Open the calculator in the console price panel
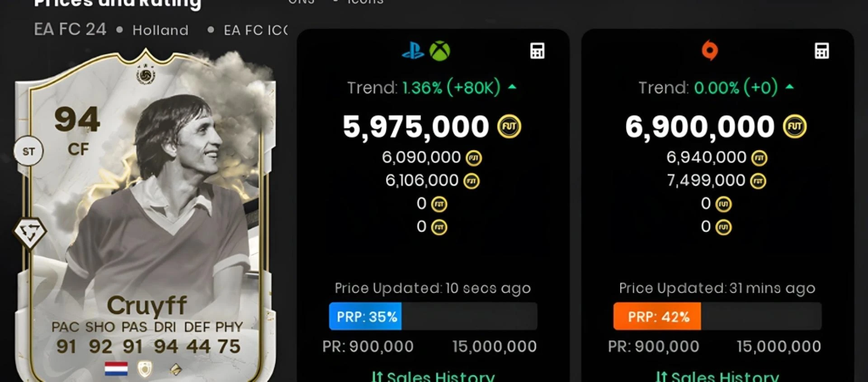Screen dimensions: 868x382 point(537,51)
